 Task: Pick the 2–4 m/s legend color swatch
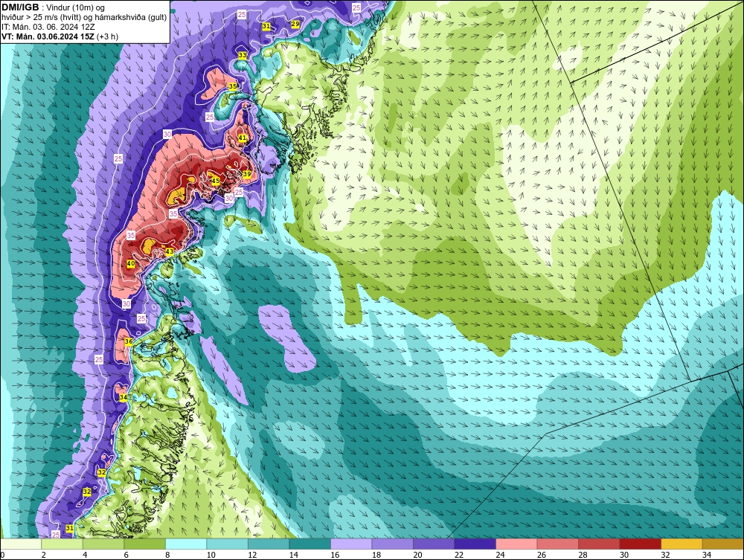pyautogui.click(x=62, y=544)
